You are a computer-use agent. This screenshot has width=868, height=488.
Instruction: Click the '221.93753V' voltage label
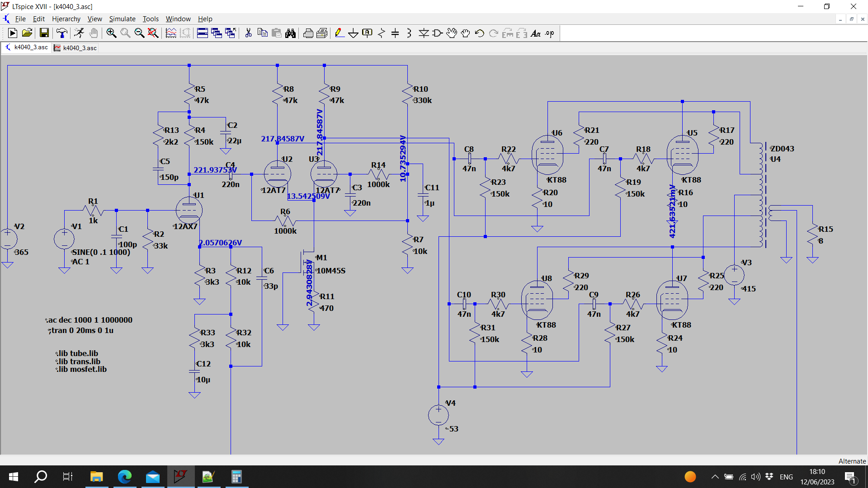[215, 170]
